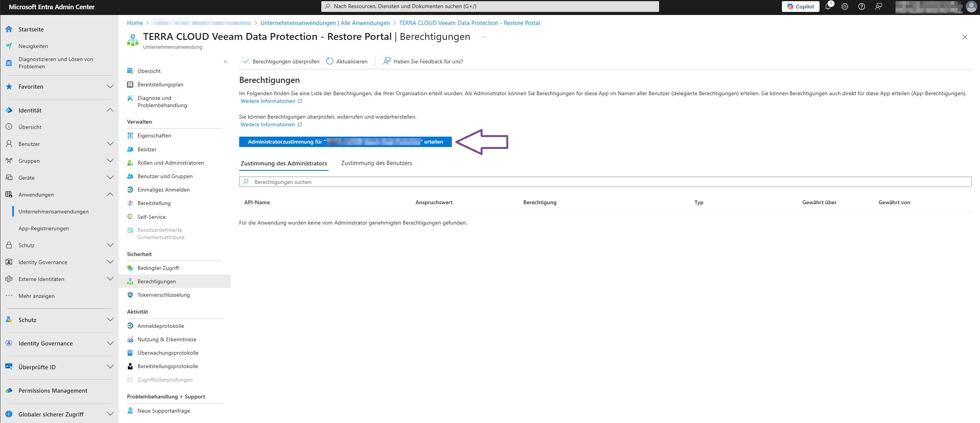This screenshot has height=423, width=980.
Task: Click Aktualisieren refresh button
Action: pos(347,61)
